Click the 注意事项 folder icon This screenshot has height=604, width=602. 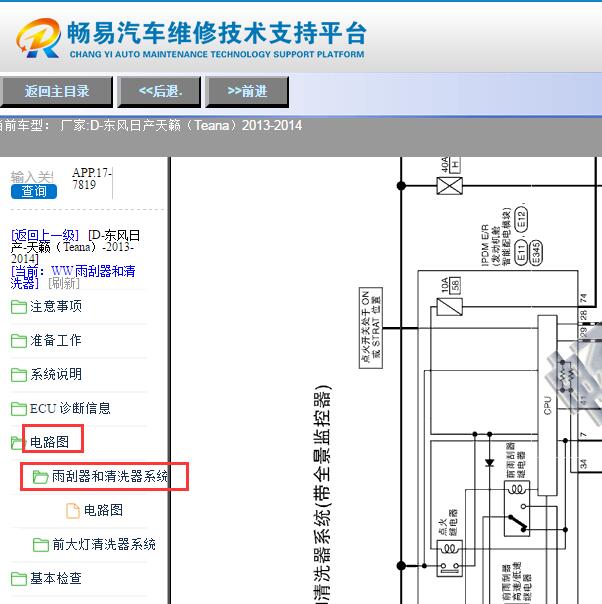(18, 307)
